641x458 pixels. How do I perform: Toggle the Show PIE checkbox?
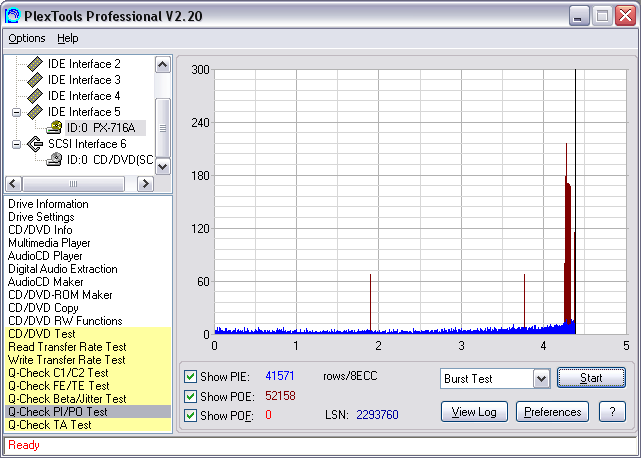tap(190, 376)
